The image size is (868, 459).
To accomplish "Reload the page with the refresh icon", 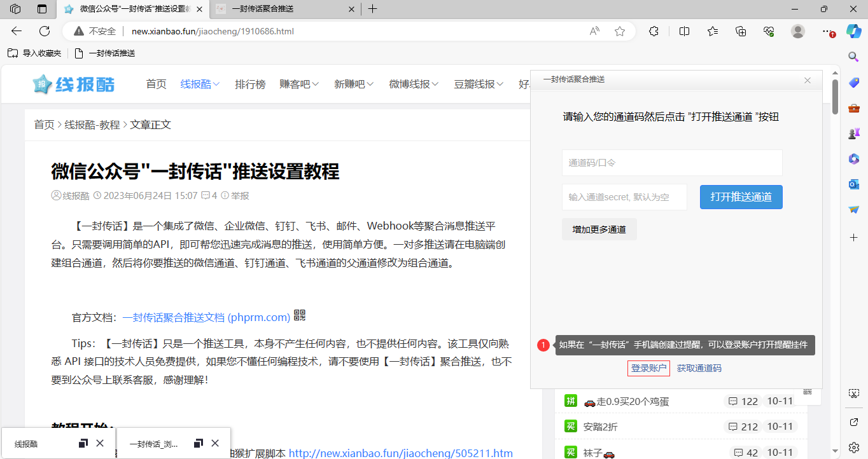I will pos(45,31).
